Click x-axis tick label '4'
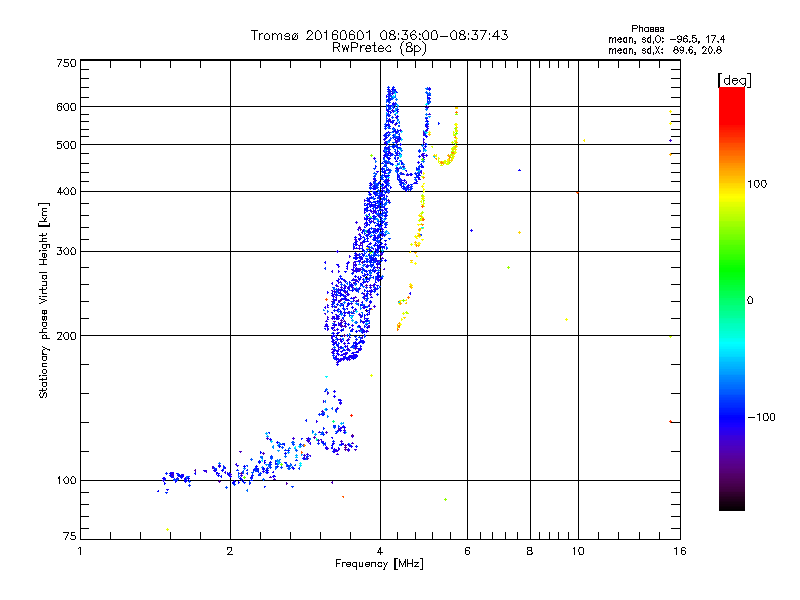The image size is (800, 600). pos(380,551)
